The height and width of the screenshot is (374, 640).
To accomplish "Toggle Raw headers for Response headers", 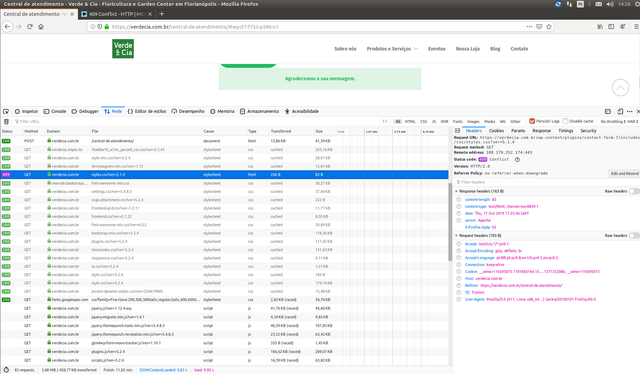I will click(x=633, y=191).
